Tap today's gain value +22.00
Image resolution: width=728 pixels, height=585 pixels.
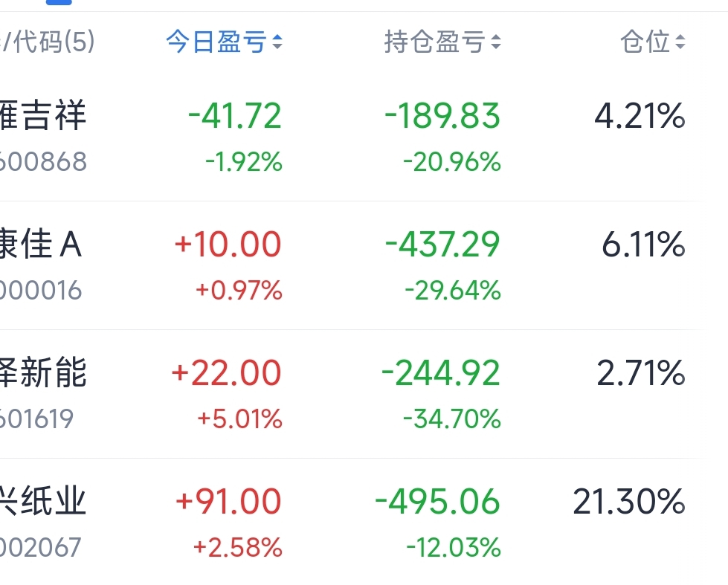[226, 373]
